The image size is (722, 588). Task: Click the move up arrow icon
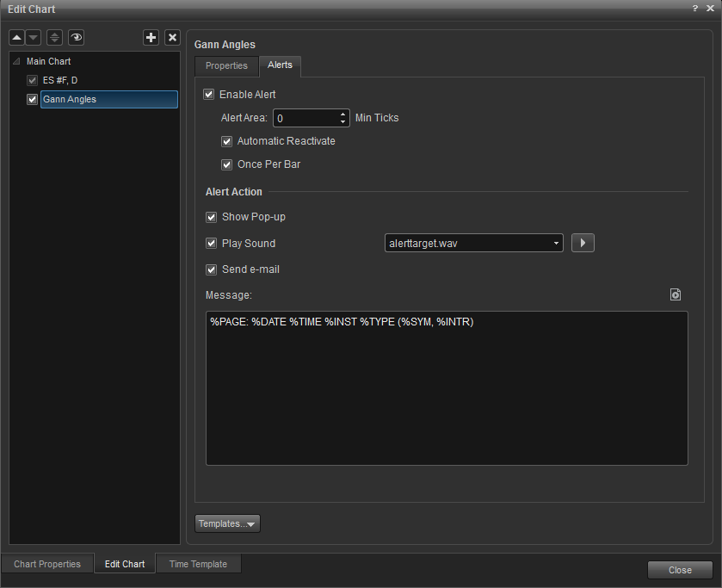tap(16, 37)
